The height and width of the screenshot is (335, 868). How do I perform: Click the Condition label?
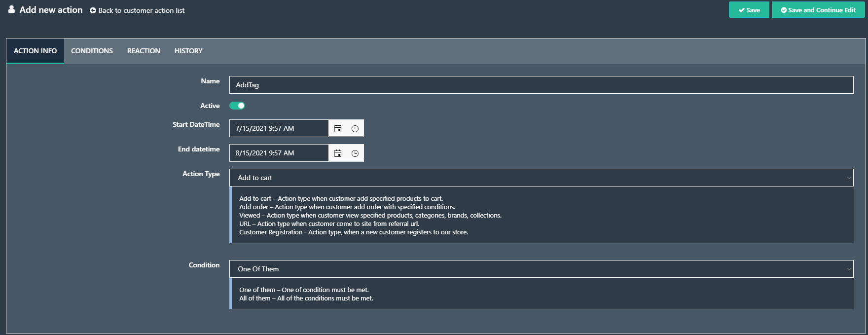coord(204,265)
